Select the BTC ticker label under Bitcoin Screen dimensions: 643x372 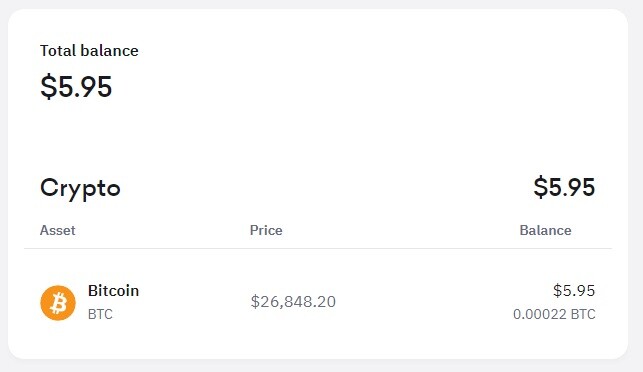100,314
